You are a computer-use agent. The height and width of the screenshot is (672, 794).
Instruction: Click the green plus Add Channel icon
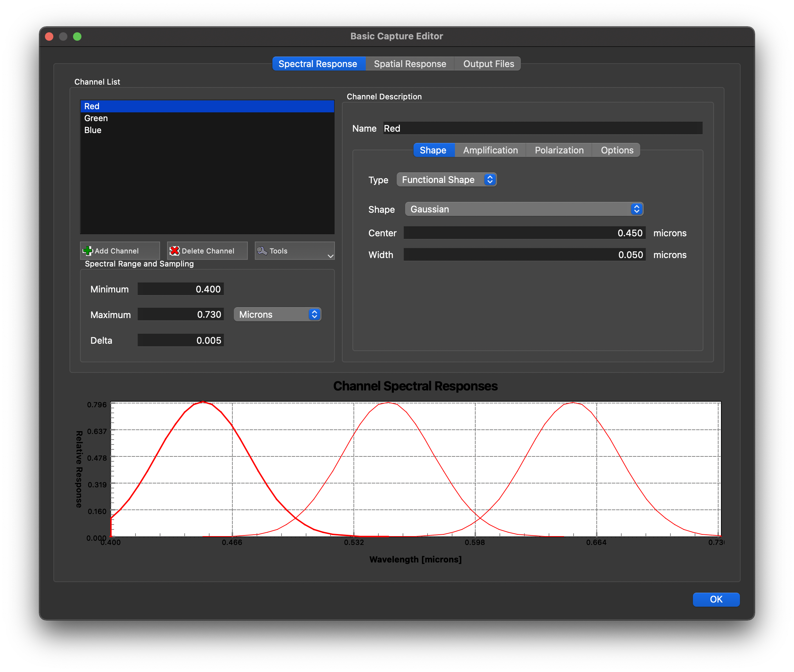(x=88, y=251)
